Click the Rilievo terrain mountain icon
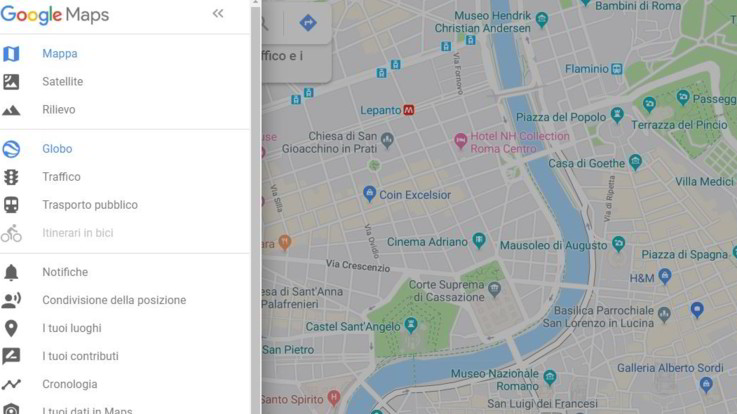Image resolution: width=737 pixels, height=414 pixels. coord(11,110)
